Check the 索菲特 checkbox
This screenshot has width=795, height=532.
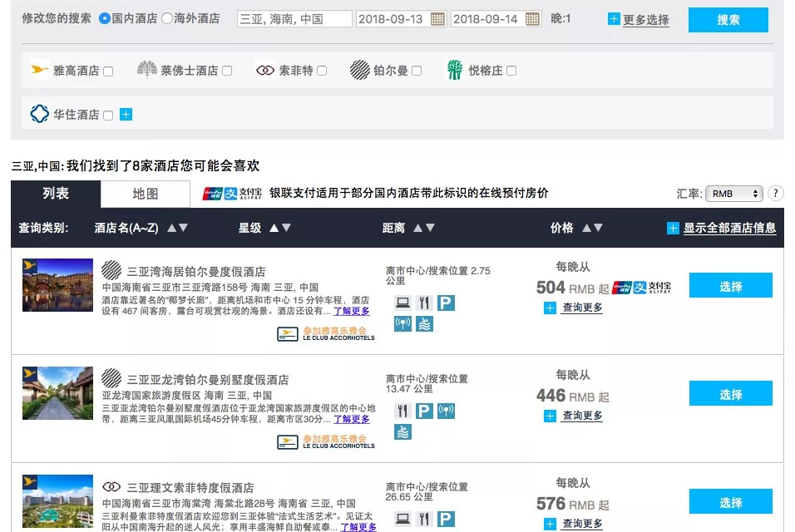pos(322,71)
